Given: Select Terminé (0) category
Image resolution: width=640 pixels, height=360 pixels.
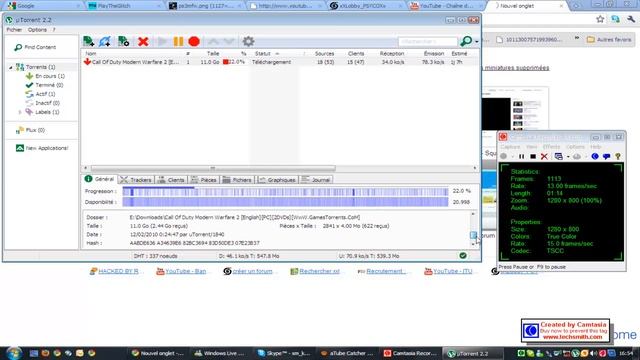Looking at the screenshot, I should click(x=49, y=85).
